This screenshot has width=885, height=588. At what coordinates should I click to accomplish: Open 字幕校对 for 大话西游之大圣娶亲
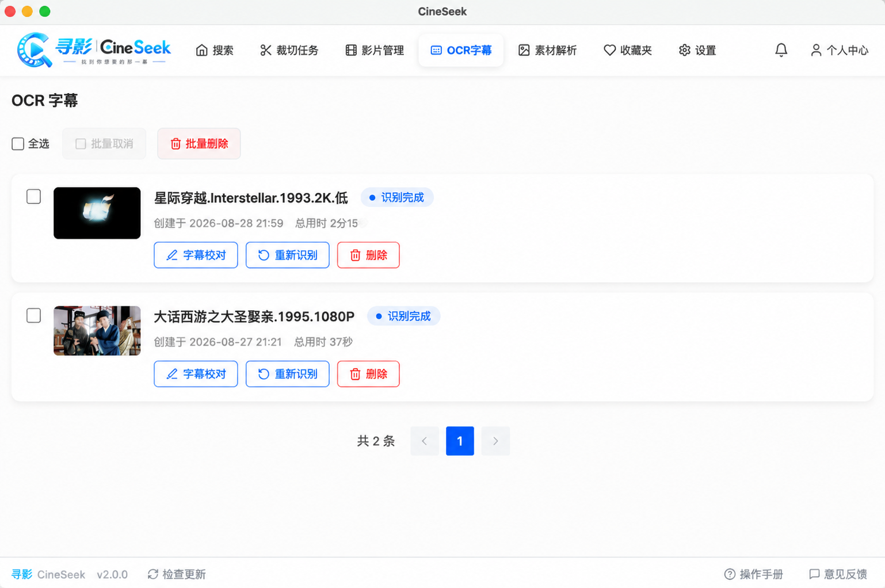(x=196, y=374)
